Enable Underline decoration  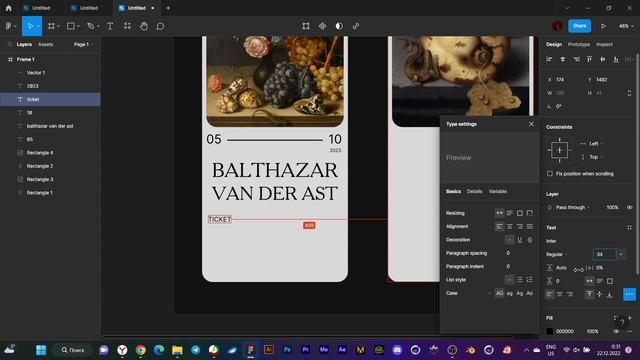point(520,240)
